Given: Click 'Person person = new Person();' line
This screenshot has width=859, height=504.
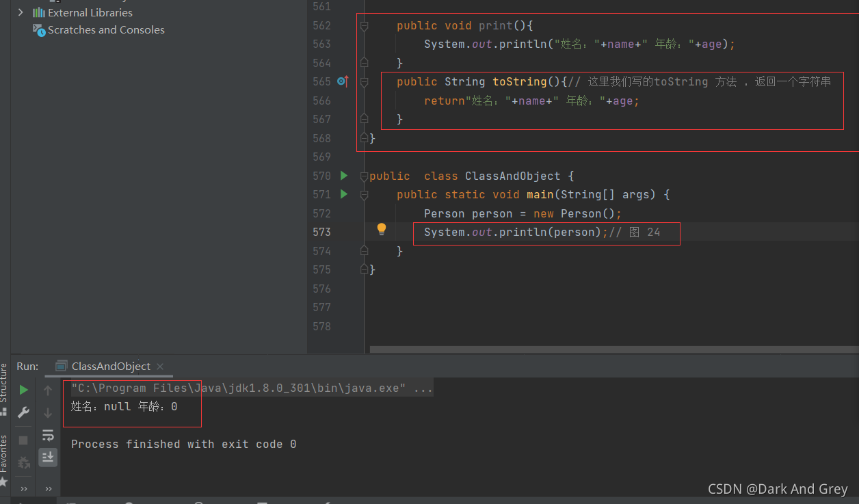Looking at the screenshot, I should coord(523,213).
